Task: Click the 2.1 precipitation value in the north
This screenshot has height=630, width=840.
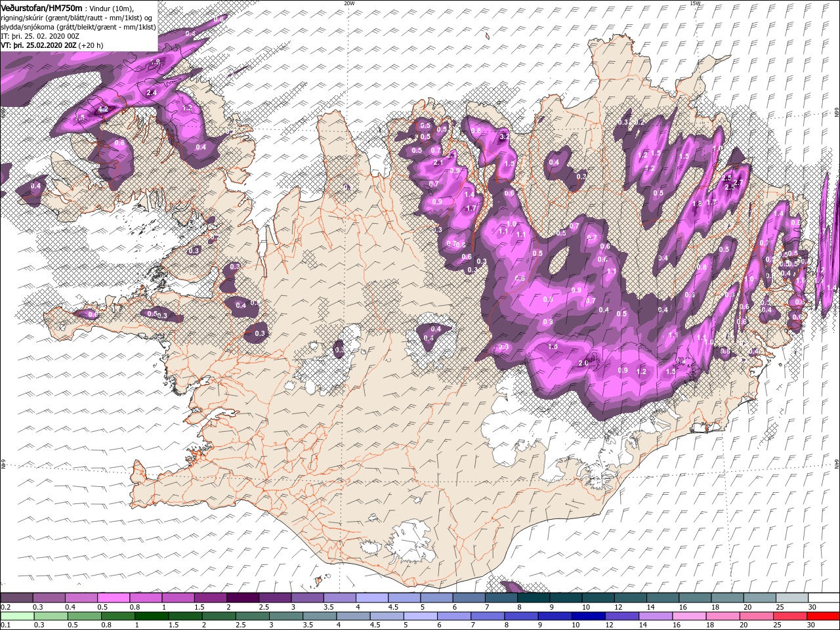Action: coord(439,162)
